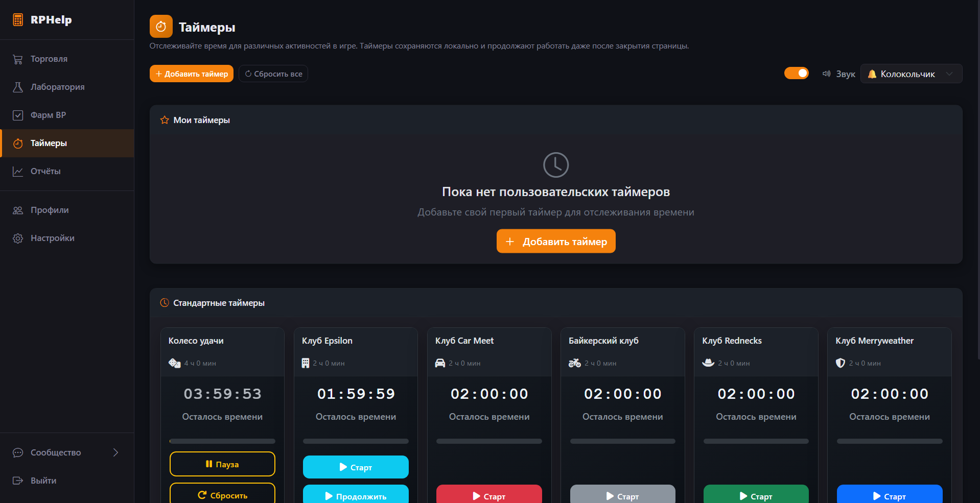Viewport: 980px width, 503px height.
Task: Click the chat bubble icon beside Сообщество
Action: coord(18,453)
